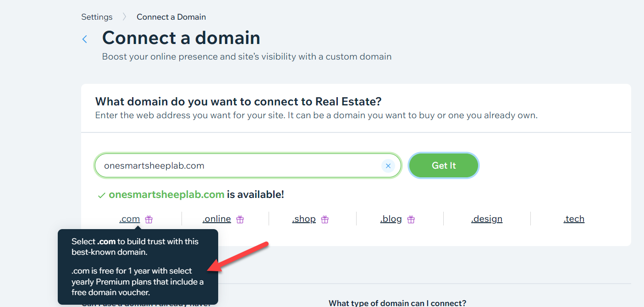The image size is (644, 307).
Task: Select the Connect a Domain breadcrumb
Action: point(171,17)
